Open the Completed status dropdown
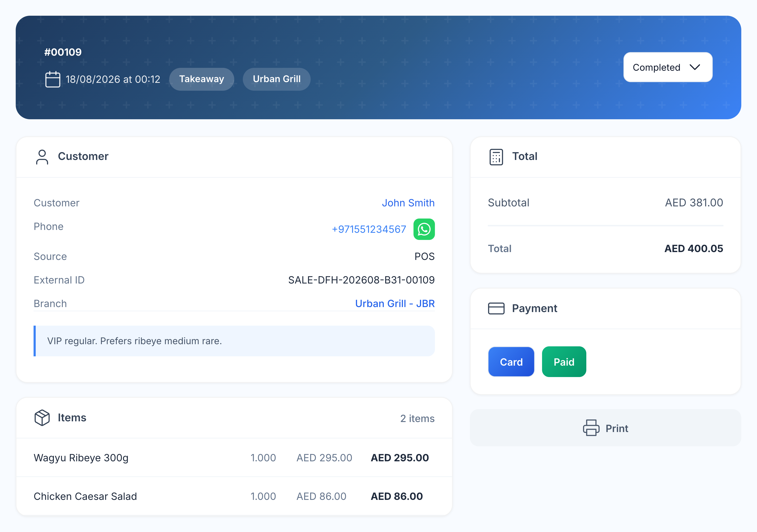This screenshot has height=532, width=757. point(668,67)
